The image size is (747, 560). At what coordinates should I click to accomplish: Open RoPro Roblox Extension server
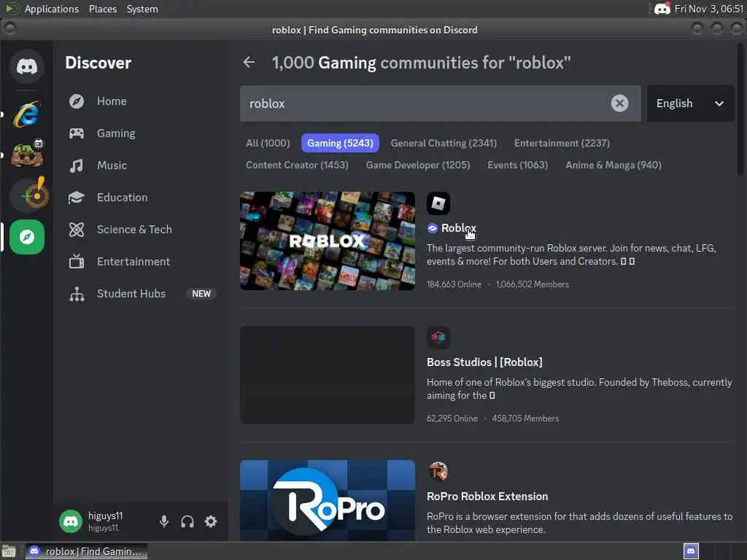click(487, 497)
